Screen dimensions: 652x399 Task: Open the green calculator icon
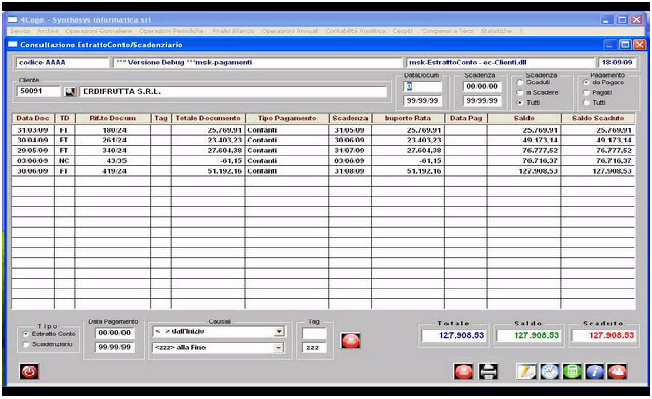click(x=572, y=371)
